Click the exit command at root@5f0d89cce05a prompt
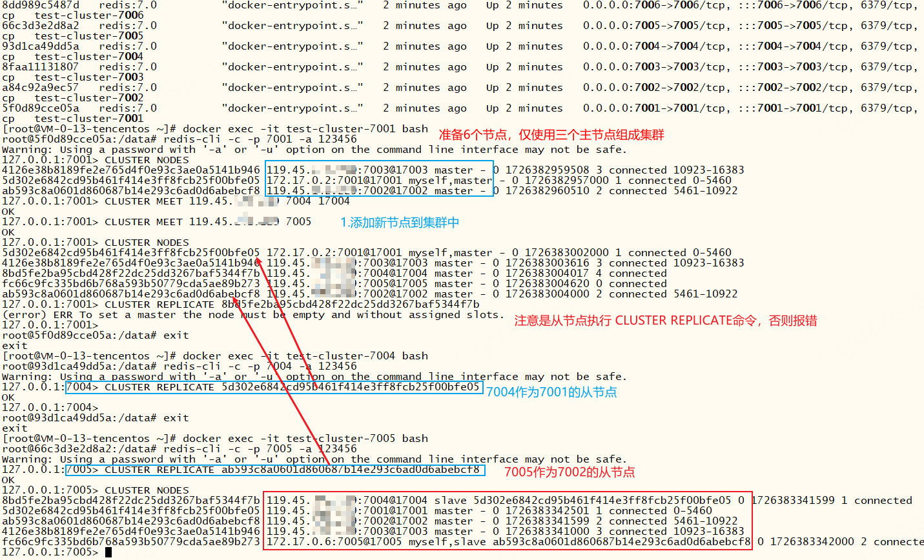The image size is (924, 560). pos(176,335)
